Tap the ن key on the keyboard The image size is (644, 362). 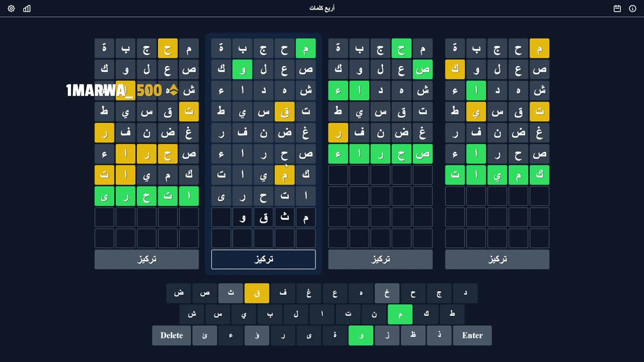pyautogui.click(x=374, y=314)
